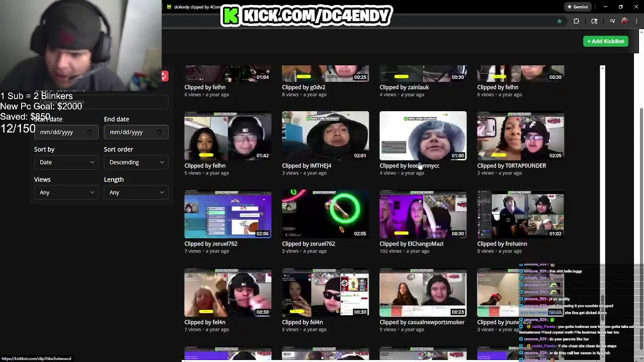644x362 pixels.
Task: Click the Clipper username text field
Action: tap(101, 102)
